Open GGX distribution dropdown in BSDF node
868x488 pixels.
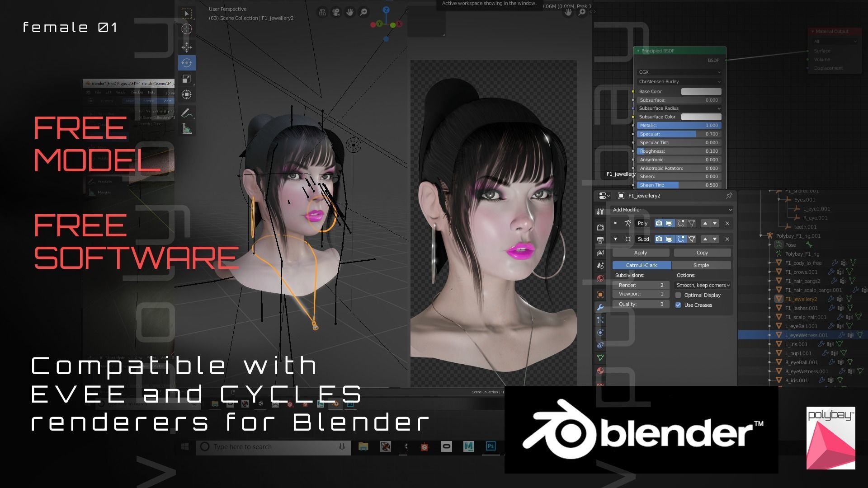(679, 72)
